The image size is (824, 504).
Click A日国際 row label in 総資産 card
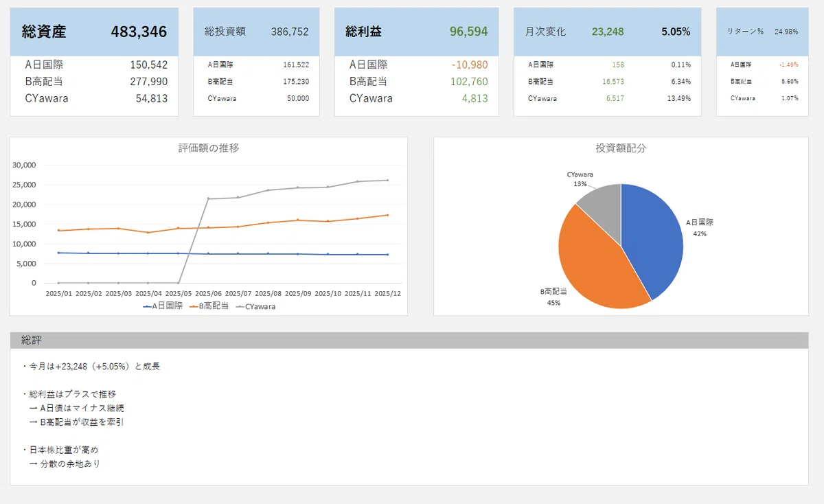[x=44, y=65]
